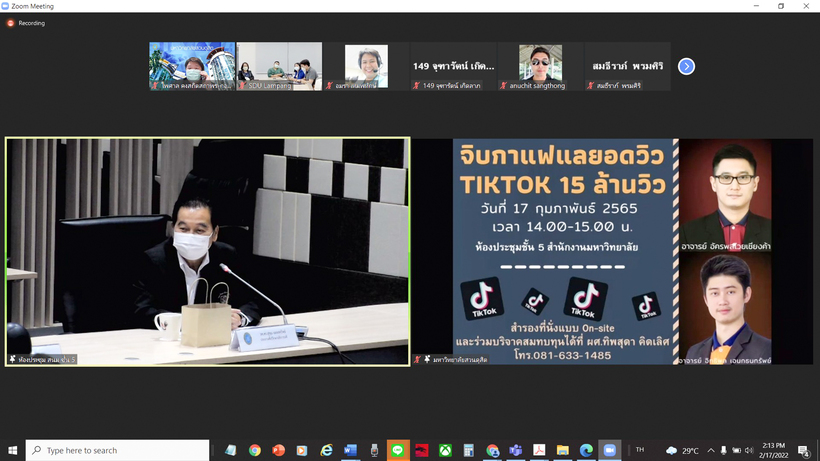
Task: Switch the TH input language indicator
Action: point(640,450)
